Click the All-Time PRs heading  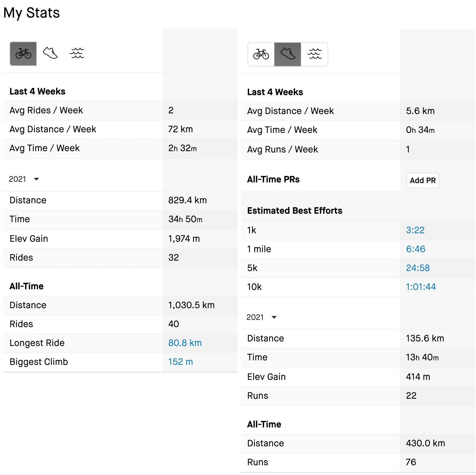pyautogui.click(x=273, y=180)
